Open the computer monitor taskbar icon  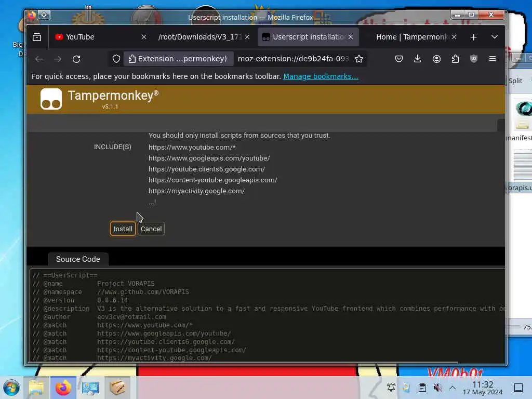coord(90,388)
